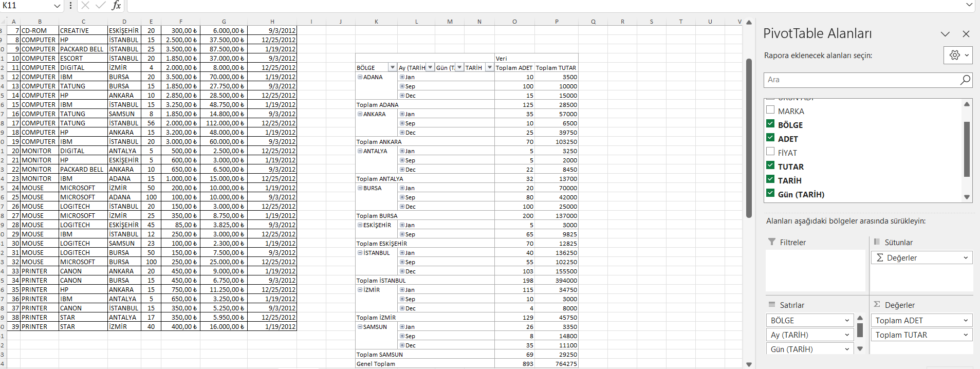The height and width of the screenshot is (369, 980).
Task: Click the Toplam ADET column header cell
Action: coord(514,68)
